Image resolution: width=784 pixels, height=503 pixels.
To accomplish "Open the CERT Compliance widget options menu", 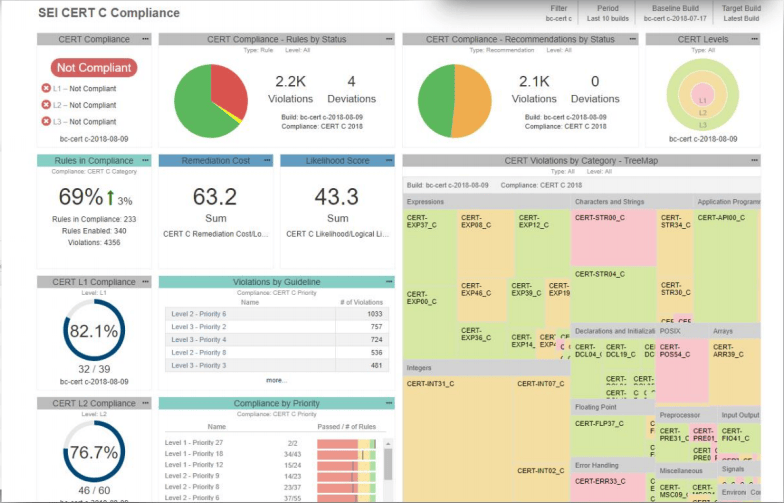I will coord(145,39).
